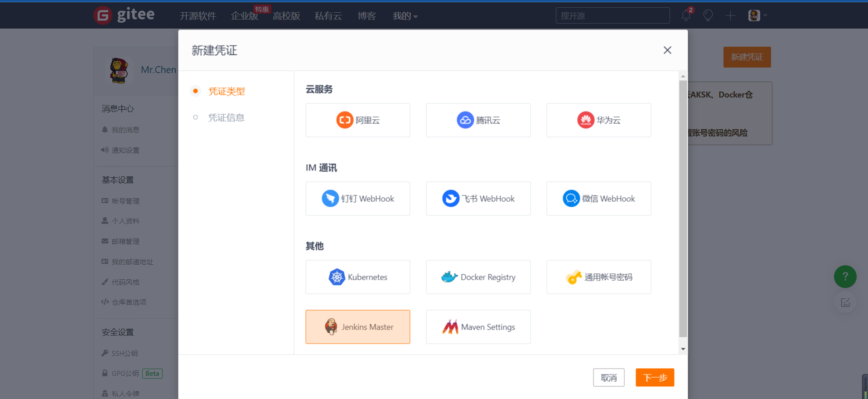This screenshot has height=399, width=868.
Task: Click the feedback edit icon
Action: pyautogui.click(x=845, y=302)
